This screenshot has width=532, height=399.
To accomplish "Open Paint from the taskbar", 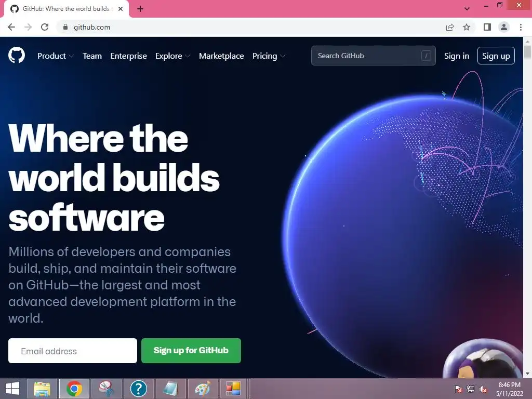I will [203, 389].
